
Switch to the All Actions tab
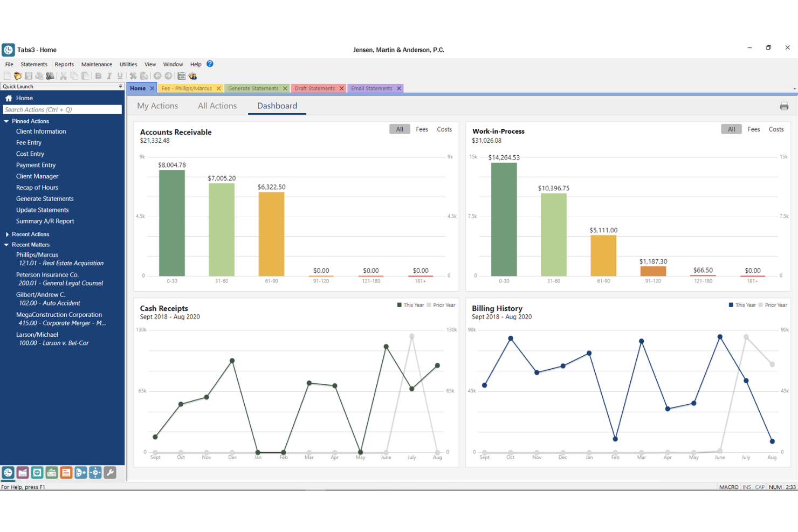217,106
